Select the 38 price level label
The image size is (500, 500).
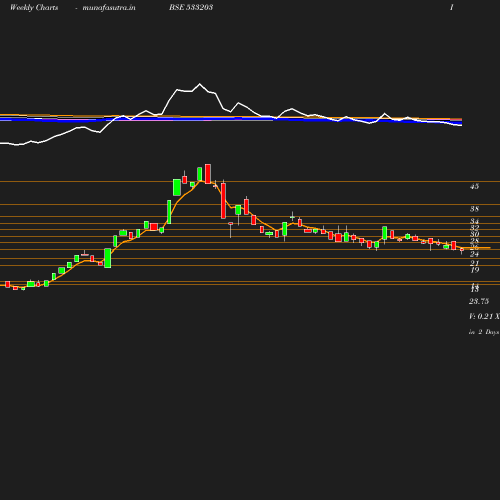coord(474,209)
